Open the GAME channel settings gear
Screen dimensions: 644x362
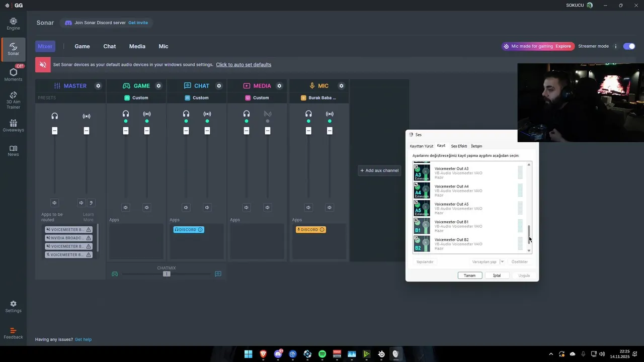[x=158, y=86]
